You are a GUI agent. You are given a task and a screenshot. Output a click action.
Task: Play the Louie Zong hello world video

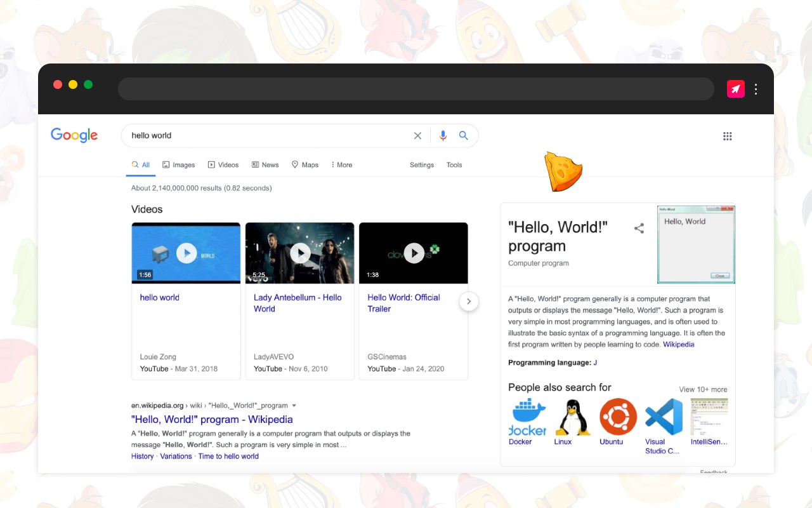pos(186,253)
